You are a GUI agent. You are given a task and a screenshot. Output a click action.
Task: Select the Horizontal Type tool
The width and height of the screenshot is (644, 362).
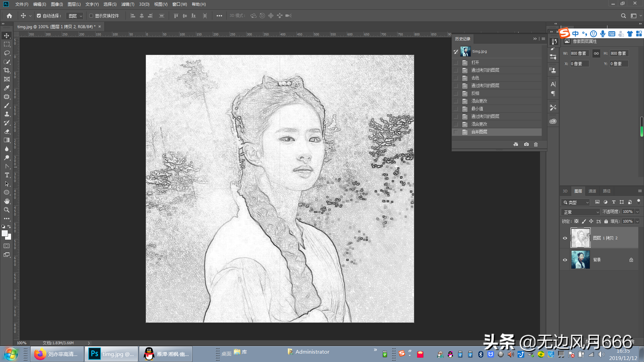tap(7, 175)
